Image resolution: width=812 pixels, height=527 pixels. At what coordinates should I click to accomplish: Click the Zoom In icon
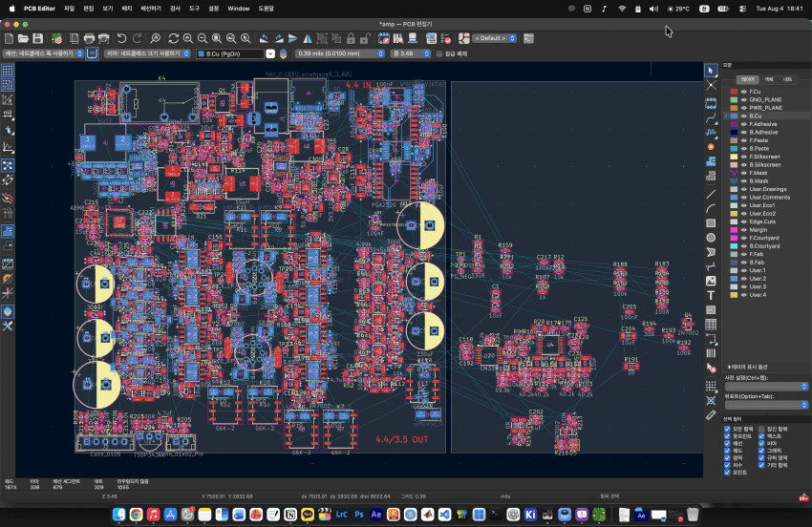[188, 38]
